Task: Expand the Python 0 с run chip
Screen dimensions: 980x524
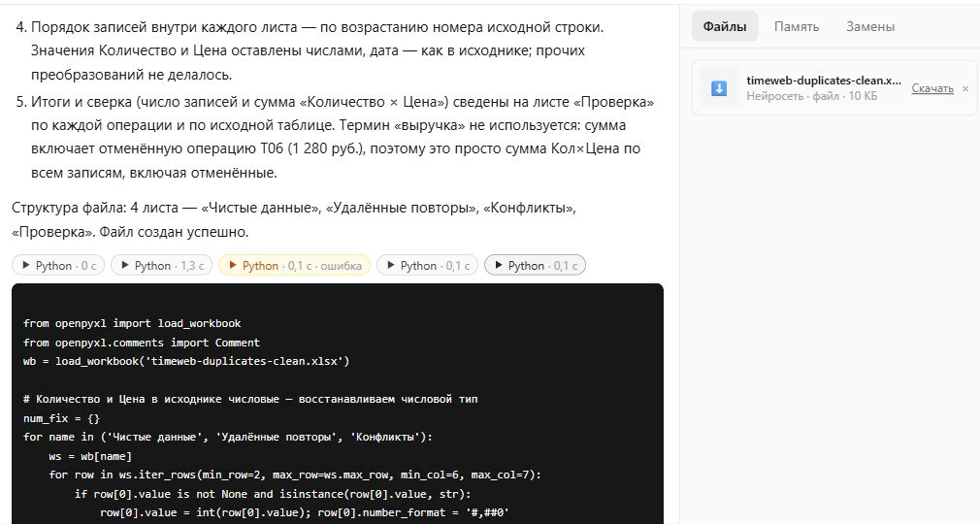Action: click(x=58, y=265)
